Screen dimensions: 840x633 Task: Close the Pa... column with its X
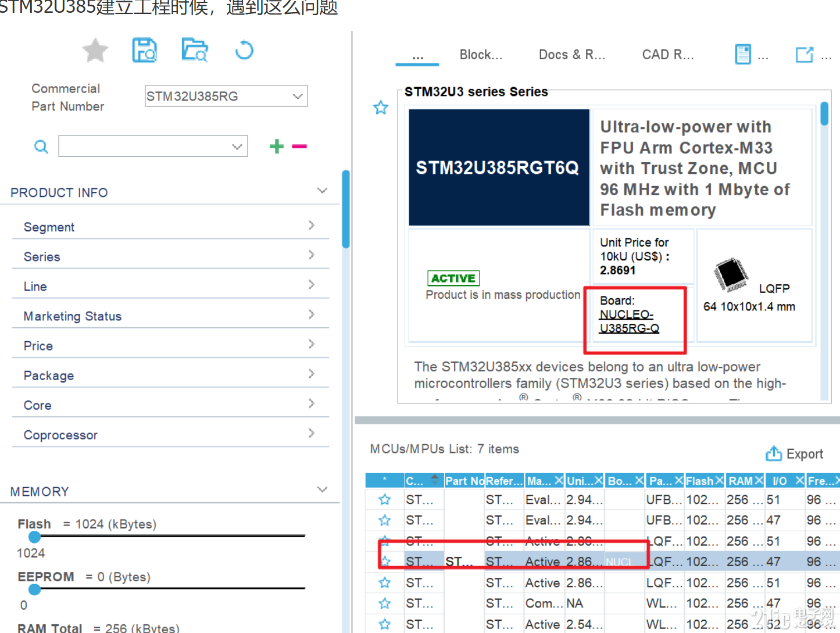click(x=678, y=480)
